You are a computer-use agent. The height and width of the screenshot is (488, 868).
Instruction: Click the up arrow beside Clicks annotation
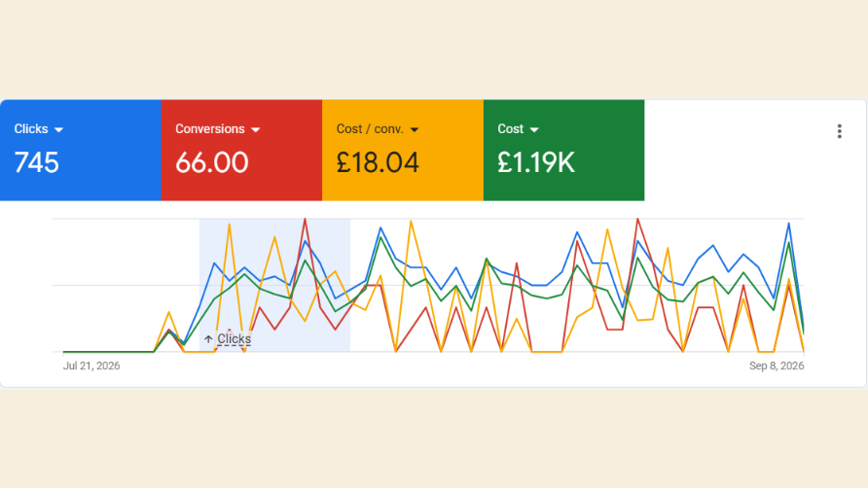(x=208, y=339)
